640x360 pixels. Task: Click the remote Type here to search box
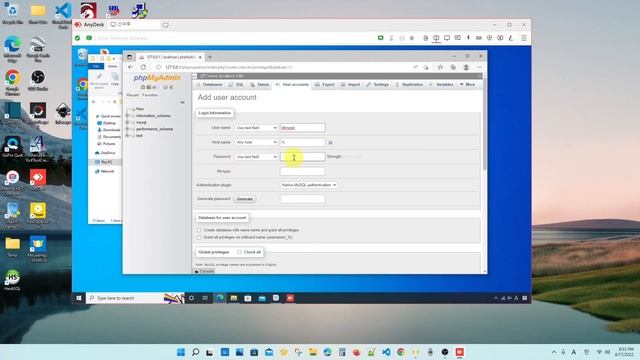click(135, 298)
